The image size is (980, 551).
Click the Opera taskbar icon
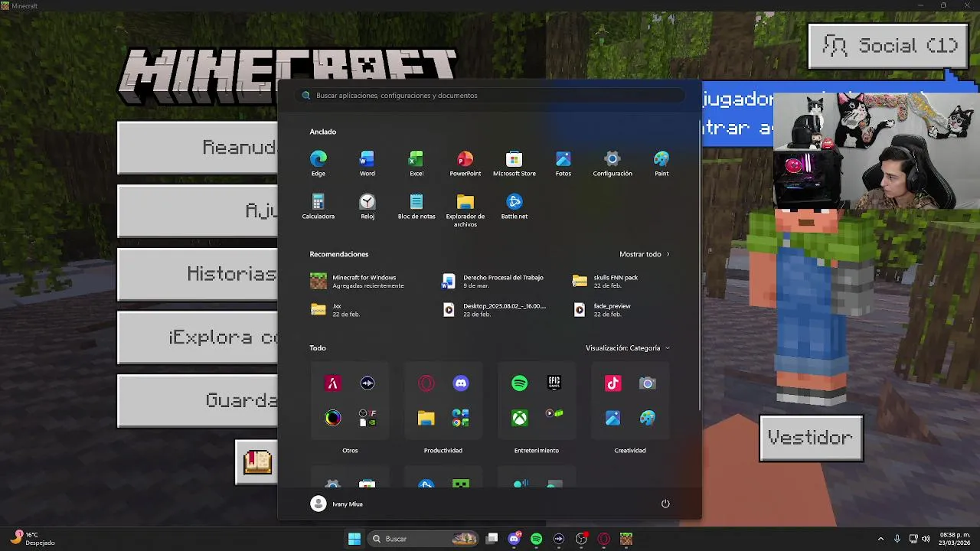(604, 539)
